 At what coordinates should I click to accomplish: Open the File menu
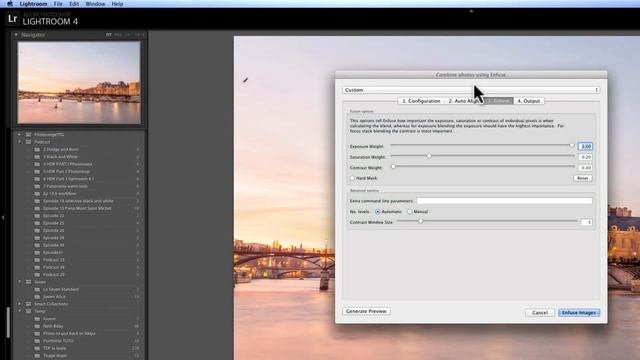(58, 4)
